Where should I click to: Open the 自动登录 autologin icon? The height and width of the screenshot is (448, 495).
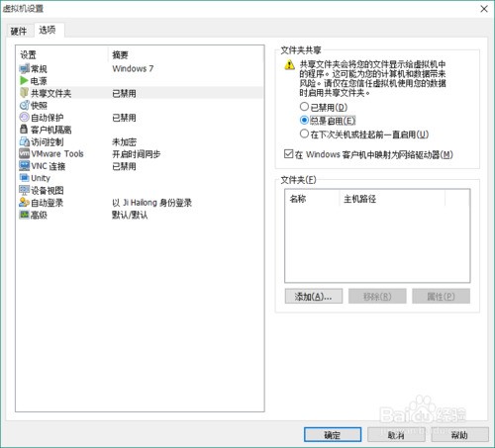(25, 203)
